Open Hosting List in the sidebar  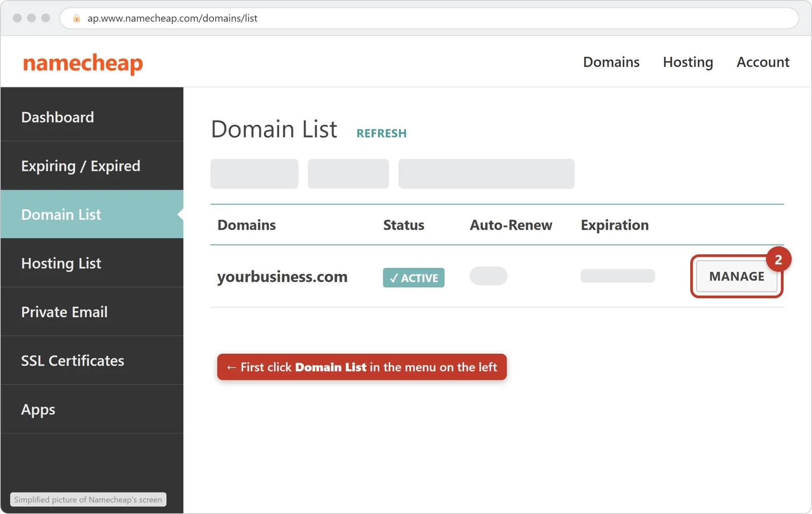pyautogui.click(x=92, y=263)
